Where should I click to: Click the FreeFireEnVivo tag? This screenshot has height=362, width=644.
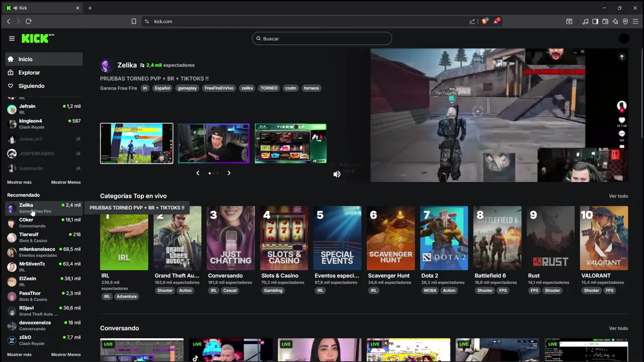coord(219,88)
